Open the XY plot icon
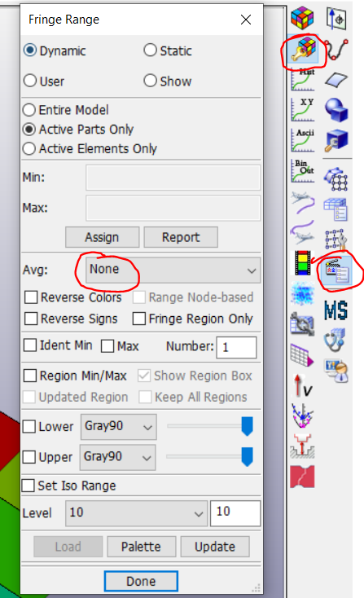Image resolution: width=364 pixels, height=598 pixels. click(303, 110)
